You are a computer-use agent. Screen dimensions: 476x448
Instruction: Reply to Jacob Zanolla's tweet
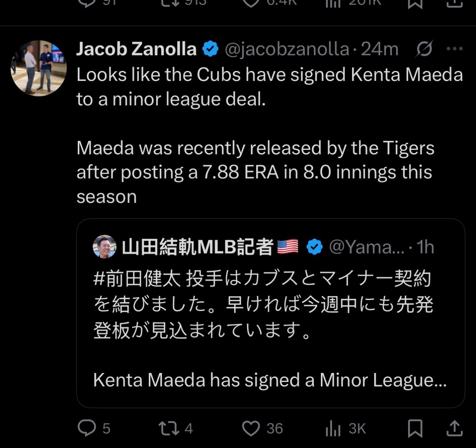click(x=87, y=428)
